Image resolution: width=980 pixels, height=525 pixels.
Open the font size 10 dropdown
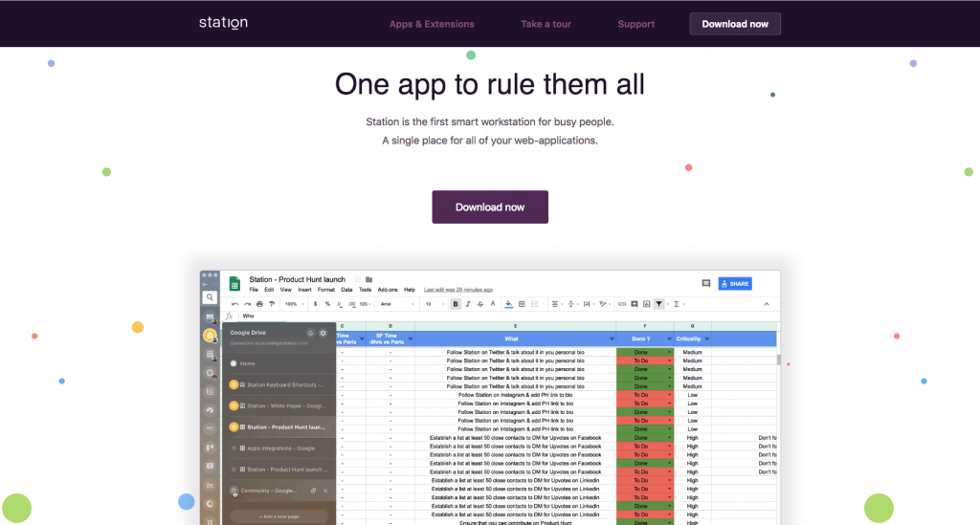(434, 304)
